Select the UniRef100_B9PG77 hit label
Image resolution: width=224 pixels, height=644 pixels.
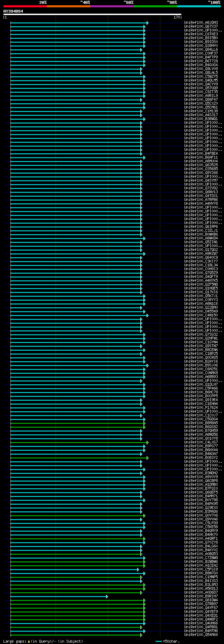point(201,446)
